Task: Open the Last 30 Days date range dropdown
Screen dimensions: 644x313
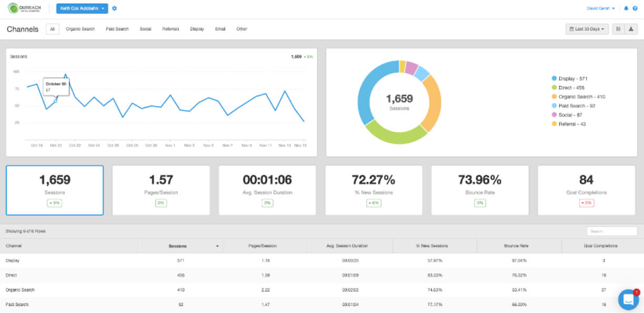Action: coord(587,29)
